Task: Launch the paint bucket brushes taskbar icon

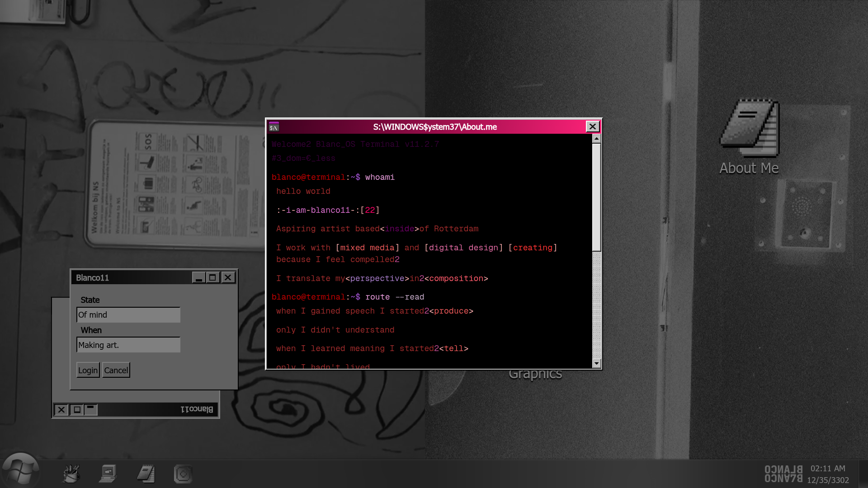Action: pos(71,474)
